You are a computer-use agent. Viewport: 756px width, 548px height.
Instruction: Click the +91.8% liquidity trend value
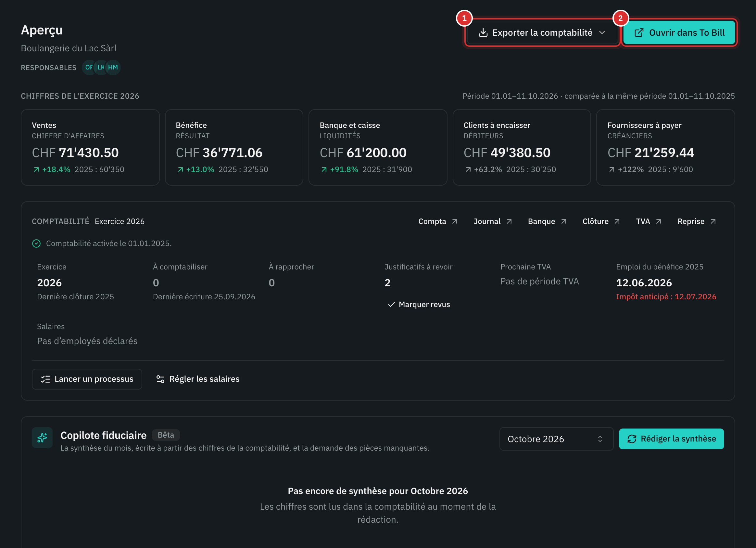344,169
